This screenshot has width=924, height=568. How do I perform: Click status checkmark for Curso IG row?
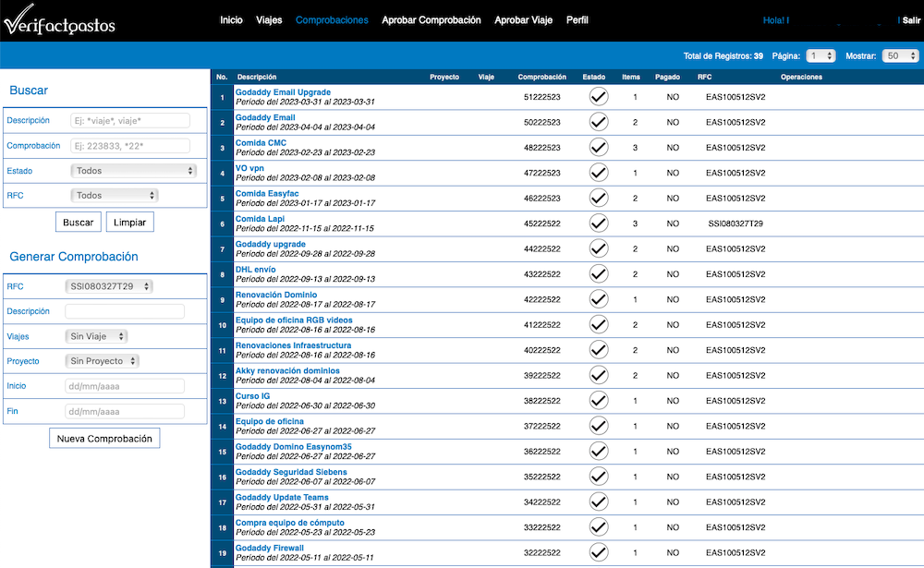click(599, 401)
